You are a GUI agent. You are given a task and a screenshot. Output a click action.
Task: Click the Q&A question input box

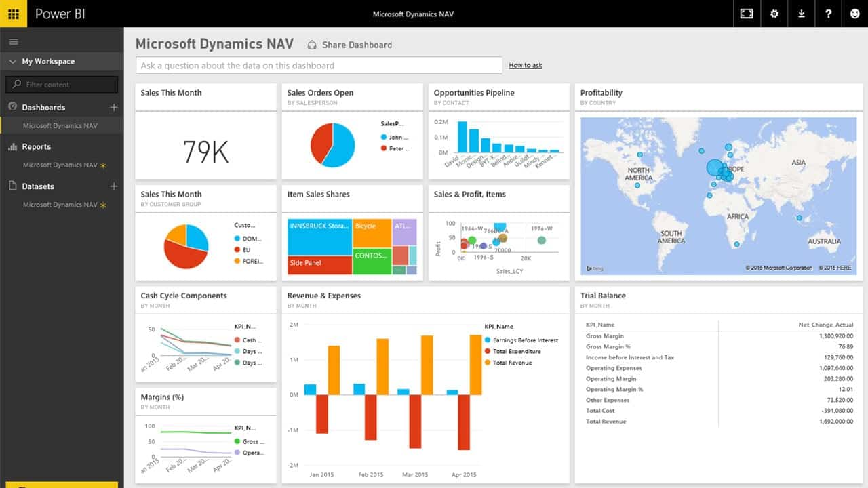319,66
